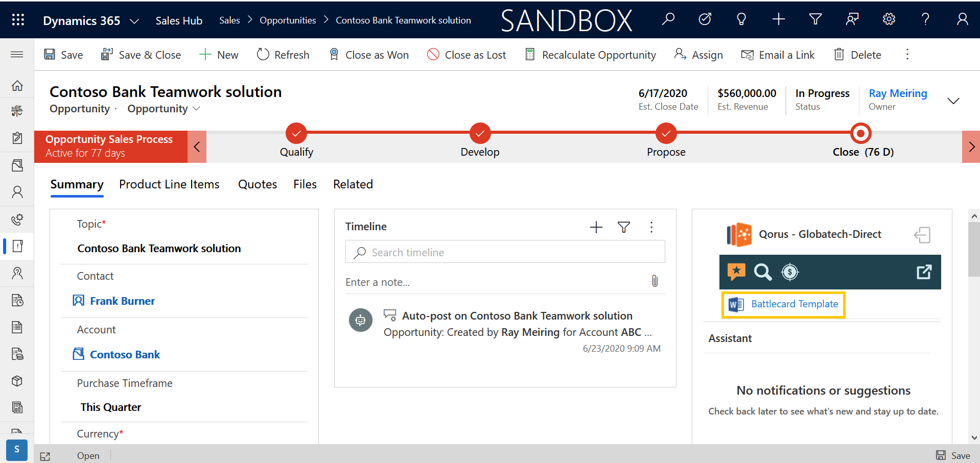
Task: Expand the header details chevron
Action: click(953, 101)
